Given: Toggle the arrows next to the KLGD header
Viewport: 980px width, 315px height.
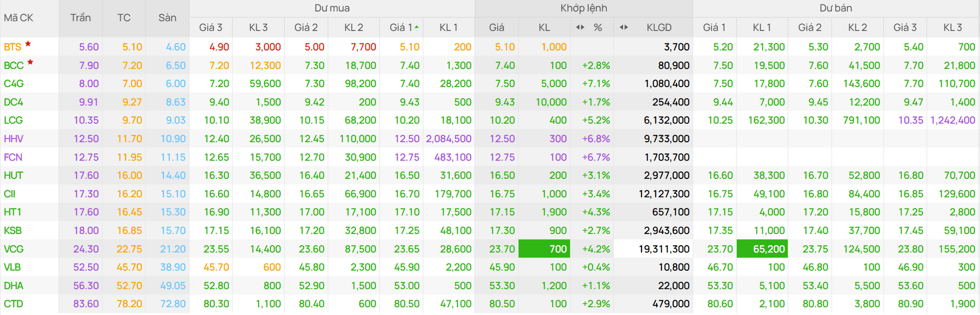Looking at the screenshot, I should pos(624,27).
